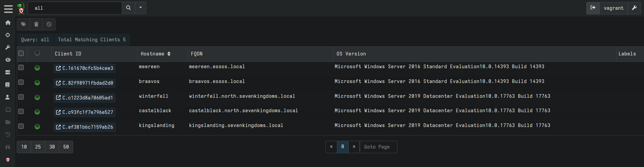Open Notebooks book icon in sidebar
The height and width of the screenshot is (167, 644).
[8, 85]
